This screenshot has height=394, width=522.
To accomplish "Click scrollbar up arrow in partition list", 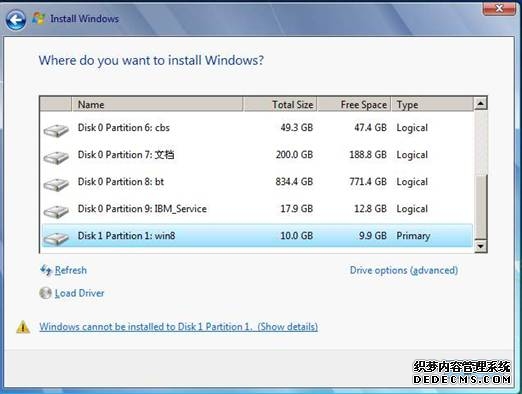I will [480, 103].
